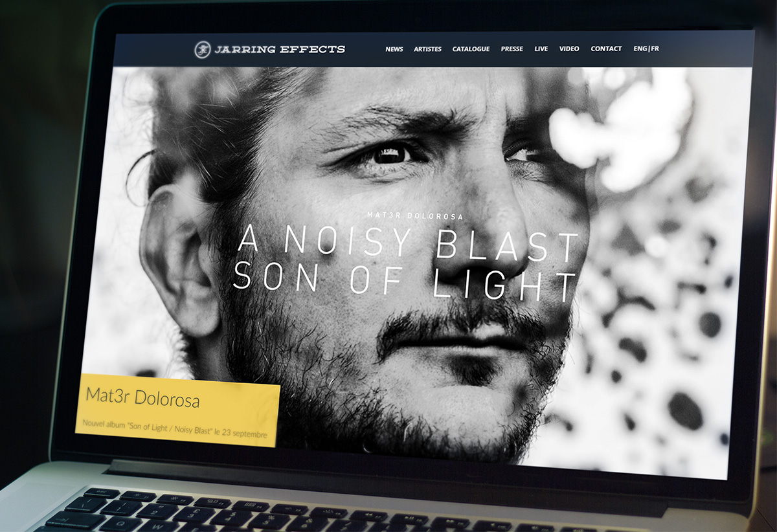
Task: Switch site language to ENG
Action: (640, 49)
